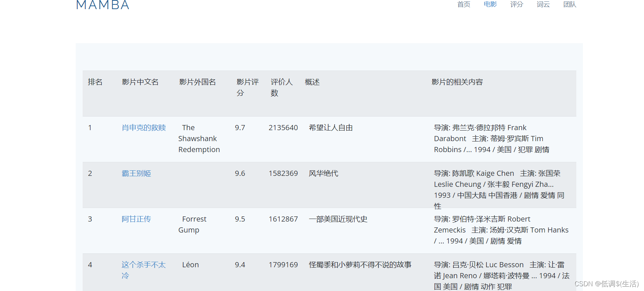Select The Shawshank Redemption foreign title
Viewport: 644px width, 291px height.
[199, 139]
